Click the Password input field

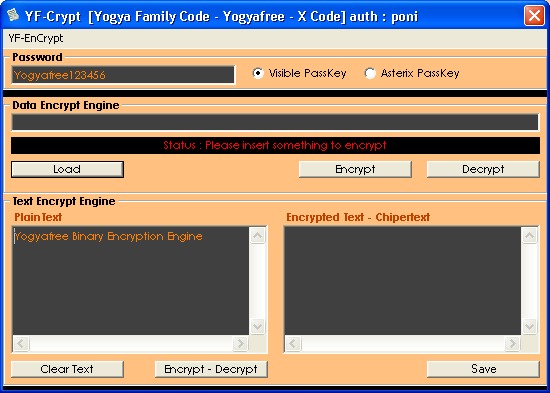tap(123, 75)
